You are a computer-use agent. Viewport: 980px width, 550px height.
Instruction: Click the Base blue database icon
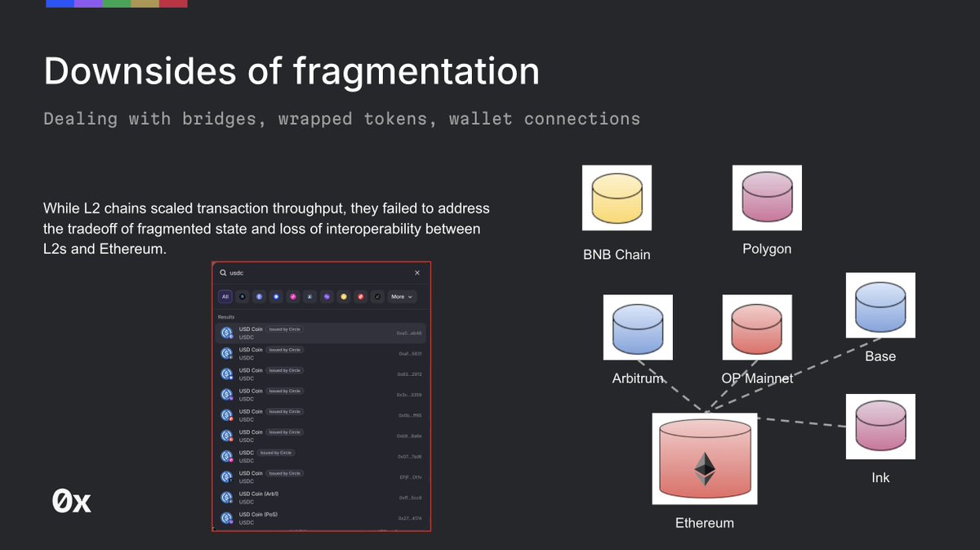click(x=880, y=306)
